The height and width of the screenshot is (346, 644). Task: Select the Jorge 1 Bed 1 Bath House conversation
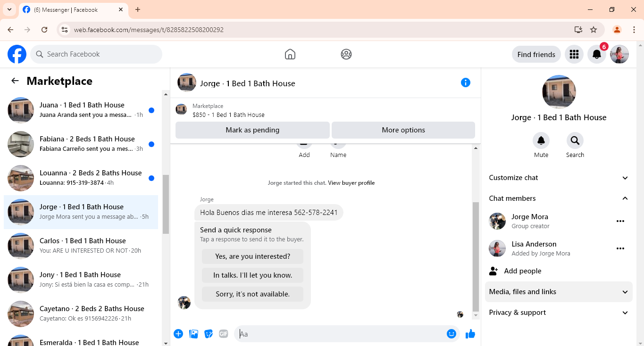click(81, 212)
